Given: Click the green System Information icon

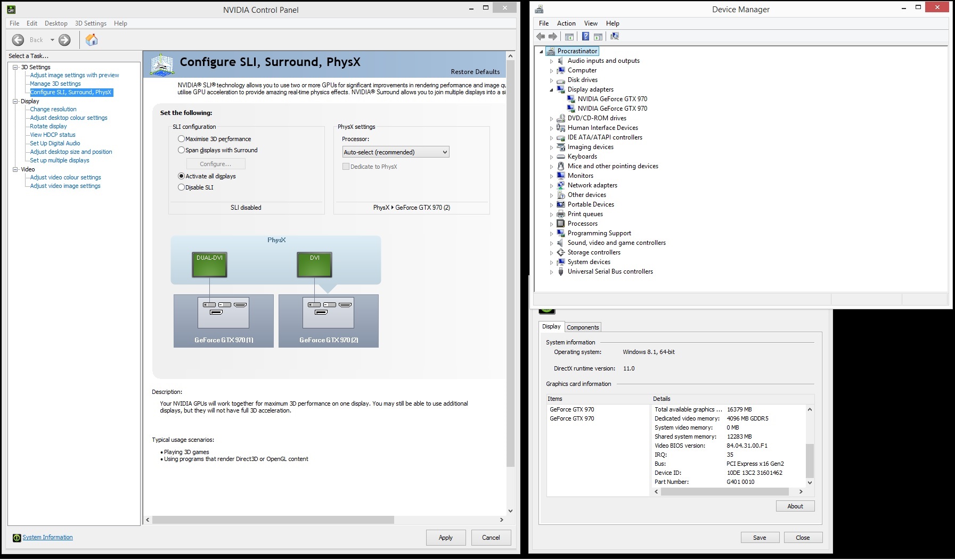Looking at the screenshot, I should (x=17, y=538).
